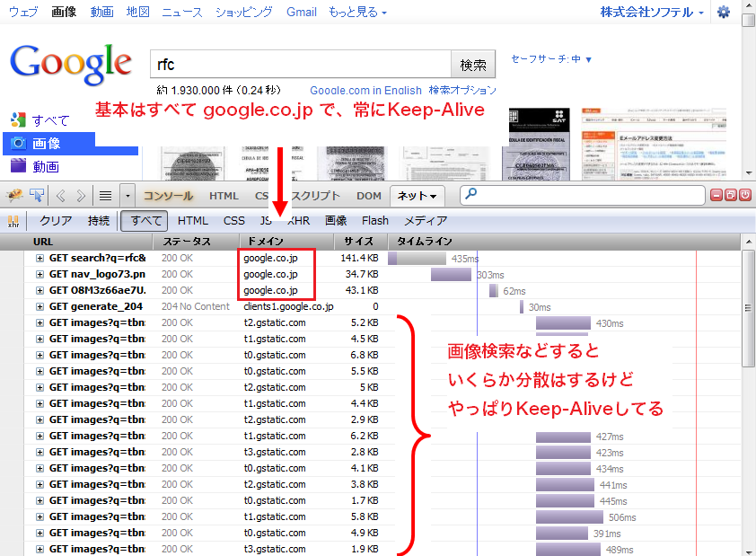Click the magnifier icon in the Firebug search box
756x556 pixels.
click(x=471, y=194)
